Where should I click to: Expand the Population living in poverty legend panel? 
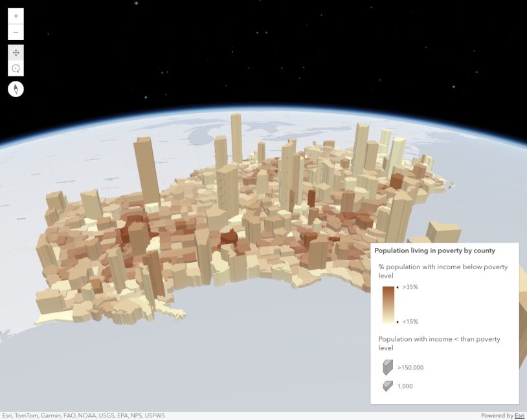(436, 250)
